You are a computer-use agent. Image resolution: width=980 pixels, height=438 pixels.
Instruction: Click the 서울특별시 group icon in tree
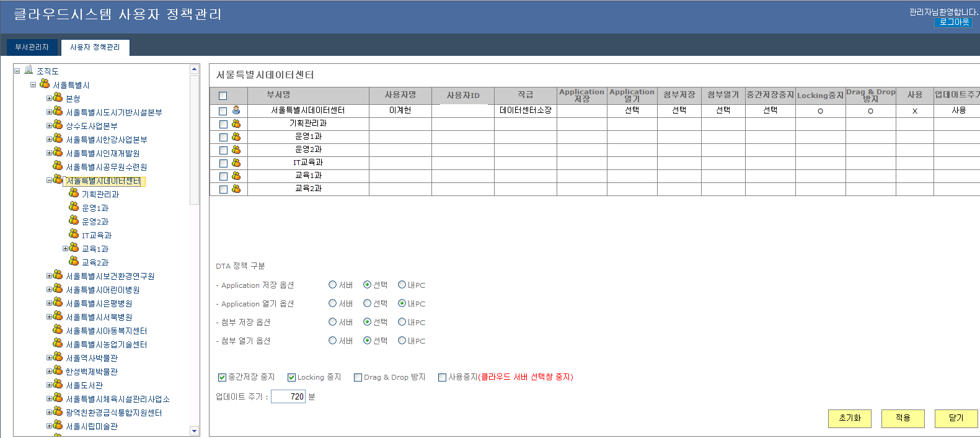[45, 84]
